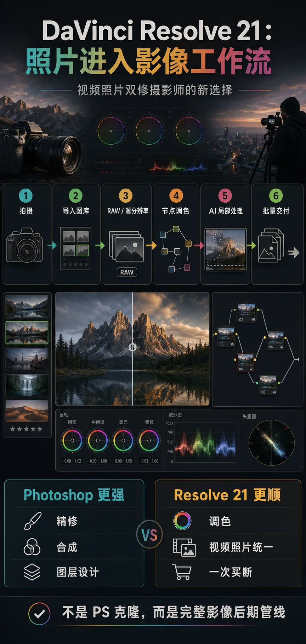Select the red-outlined node 04
Image resolution: width=306 pixels, height=644 pixels.
(245, 362)
